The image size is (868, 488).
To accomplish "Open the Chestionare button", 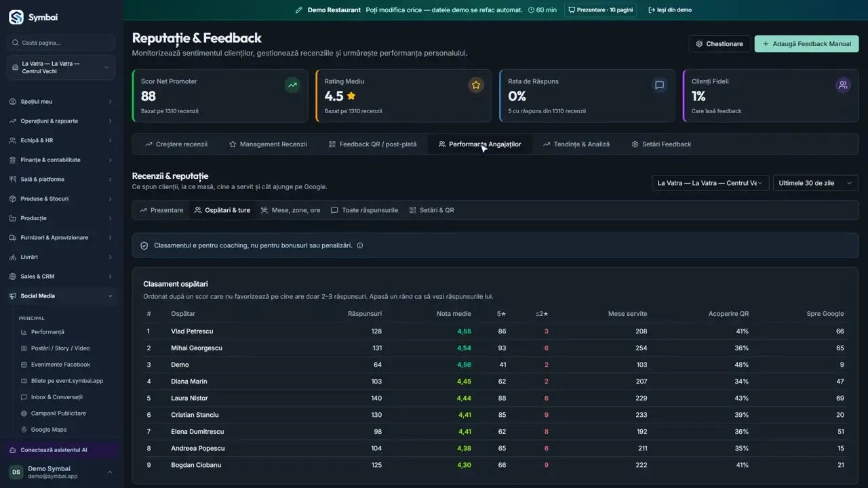I will 719,44.
